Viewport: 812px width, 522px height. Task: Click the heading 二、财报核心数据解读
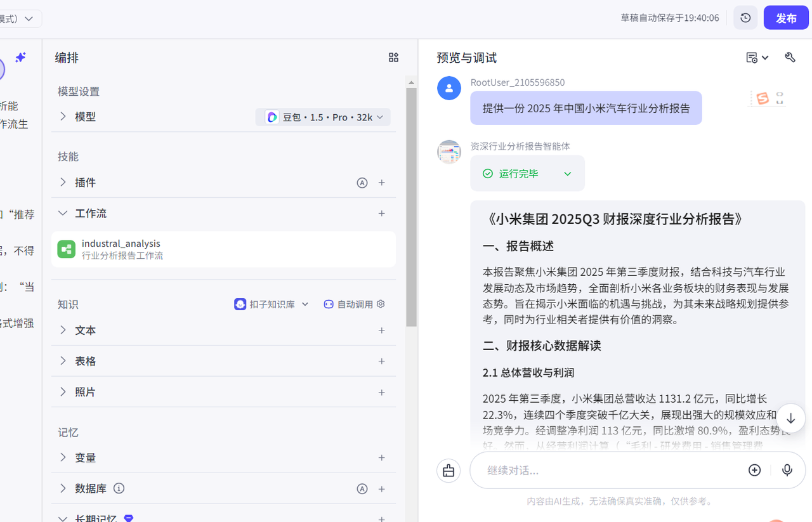(x=542, y=346)
